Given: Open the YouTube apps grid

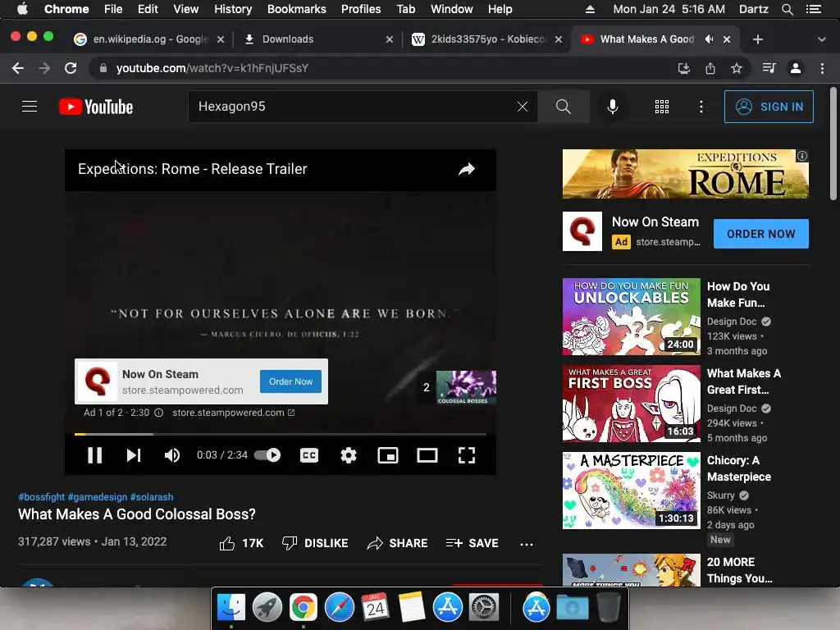Looking at the screenshot, I should pyautogui.click(x=662, y=107).
